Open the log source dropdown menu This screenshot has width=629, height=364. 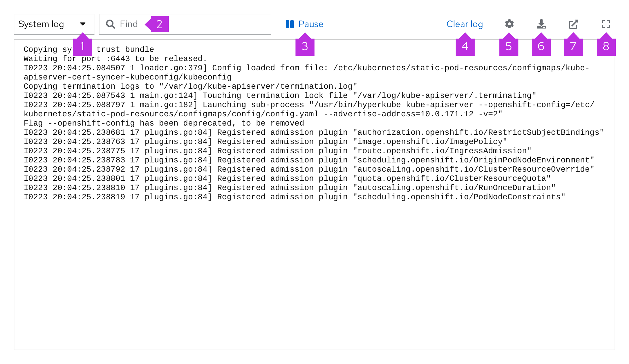52,24
